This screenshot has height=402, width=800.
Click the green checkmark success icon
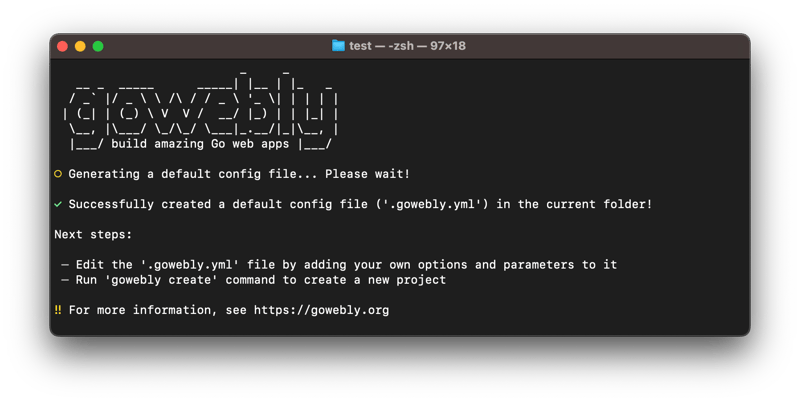pos(57,204)
